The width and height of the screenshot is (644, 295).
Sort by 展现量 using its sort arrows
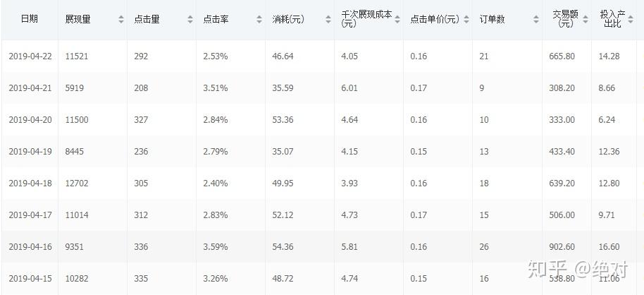click(121, 20)
